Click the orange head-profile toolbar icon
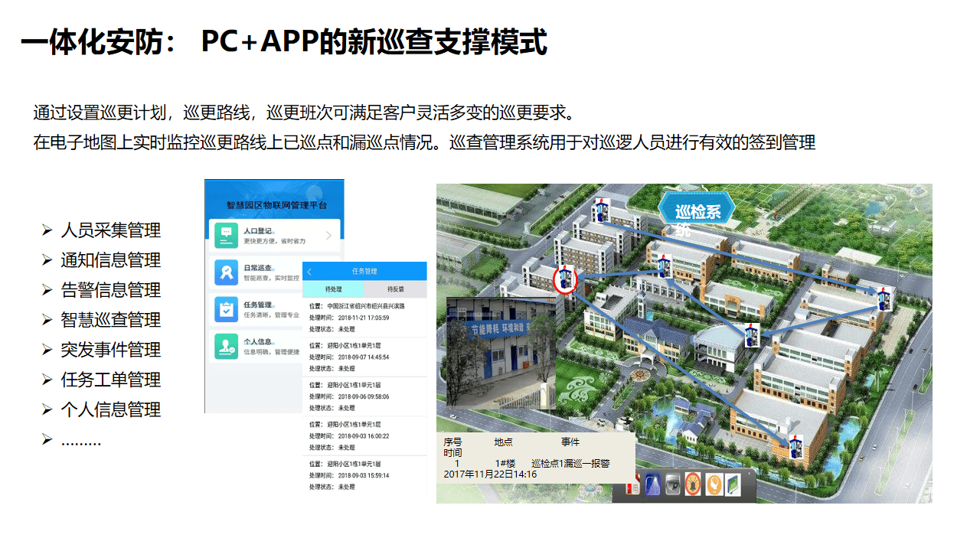980x551 pixels. (713, 484)
